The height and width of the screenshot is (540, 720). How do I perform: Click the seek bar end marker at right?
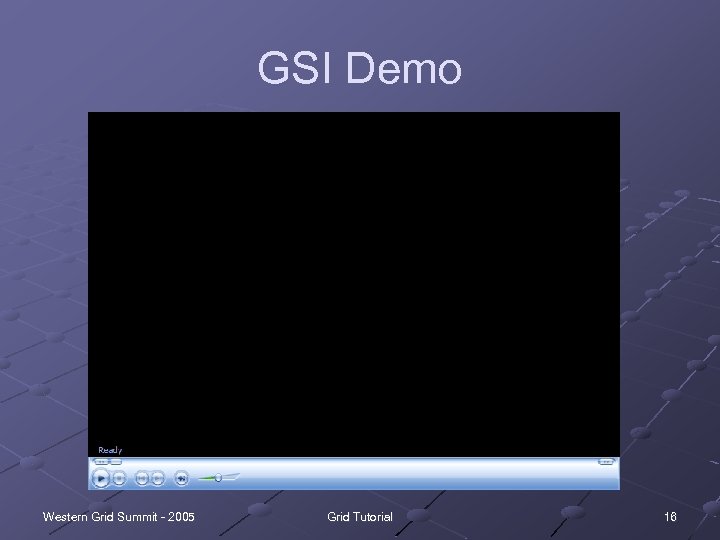(x=606, y=461)
